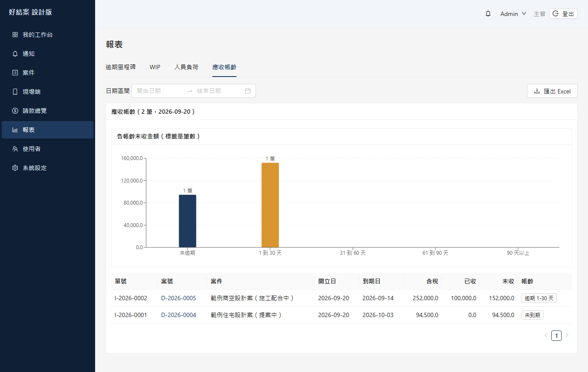Image resolution: width=588 pixels, height=372 pixels.
Task: Click the download icon on the 匯出 Excel button
Action: 537,91
